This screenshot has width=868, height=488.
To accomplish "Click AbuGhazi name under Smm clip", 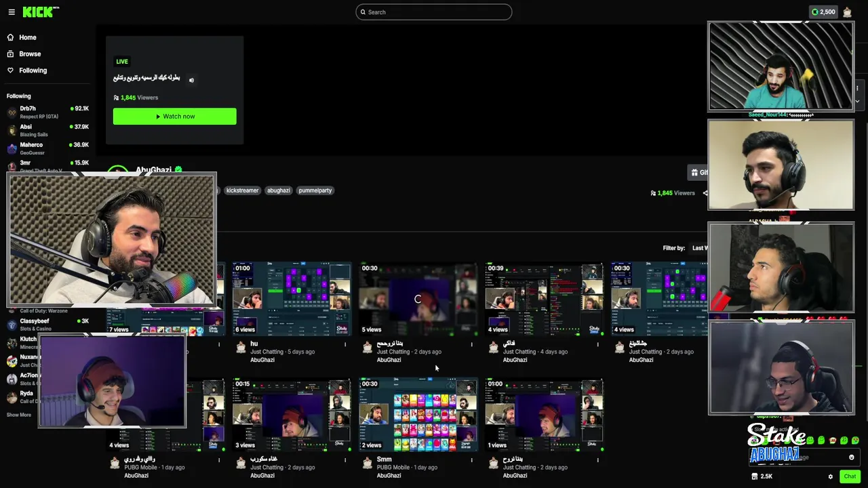I will point(389,476).
